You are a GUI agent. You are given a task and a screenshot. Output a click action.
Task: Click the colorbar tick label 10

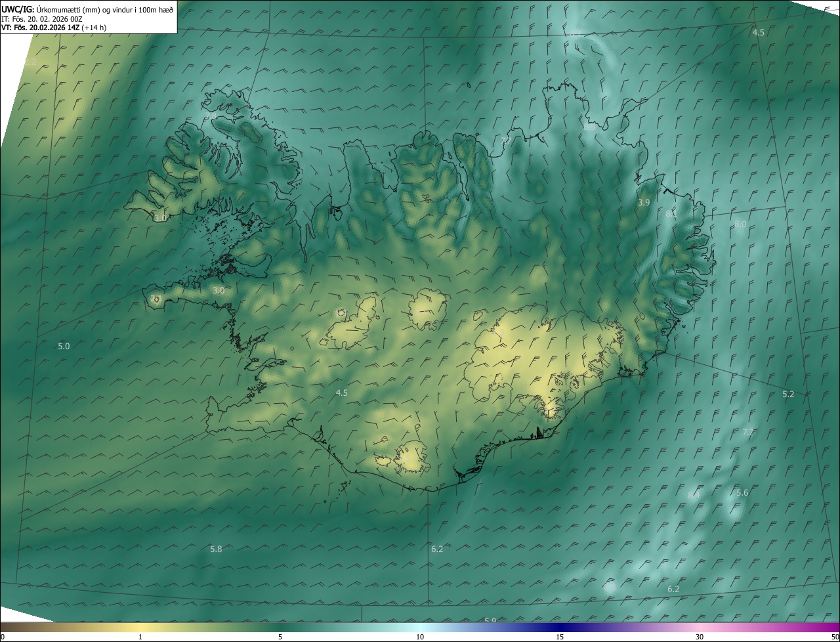click(x=420, y=637)
